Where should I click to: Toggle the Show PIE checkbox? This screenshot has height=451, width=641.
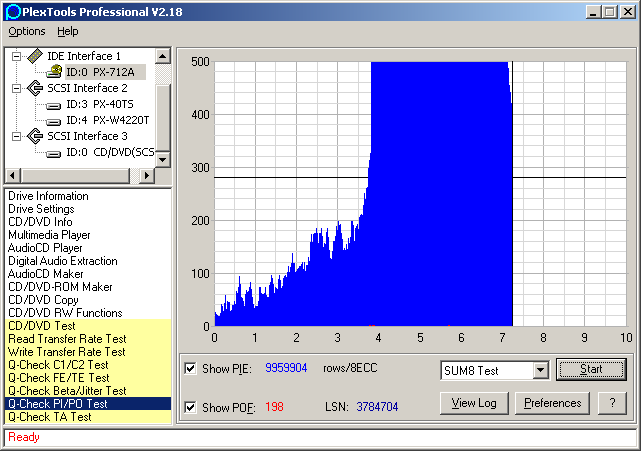[x=191, y=368]
